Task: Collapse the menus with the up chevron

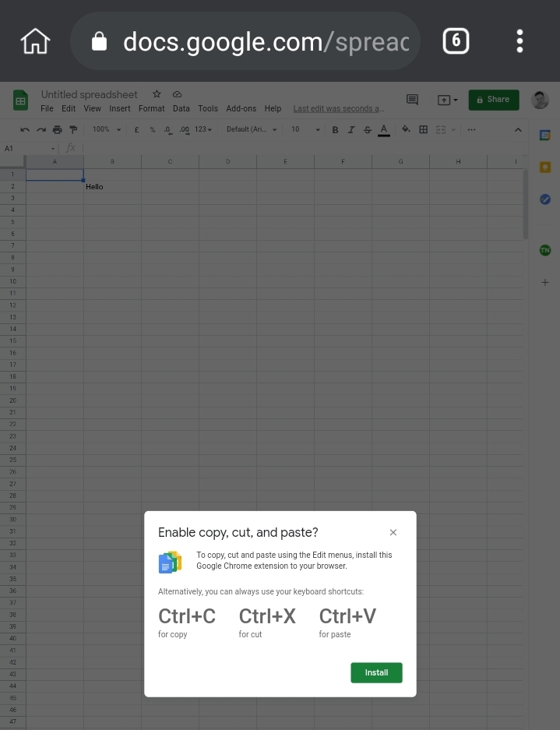Action: coord(518,130)
